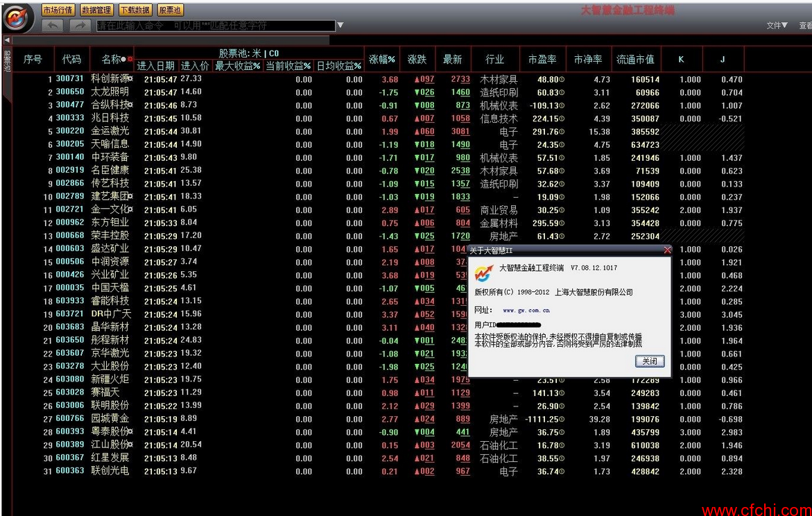Screen dimensions: 812x516
Task: Sort by 进入价 column header
Action: coord(195,66)
